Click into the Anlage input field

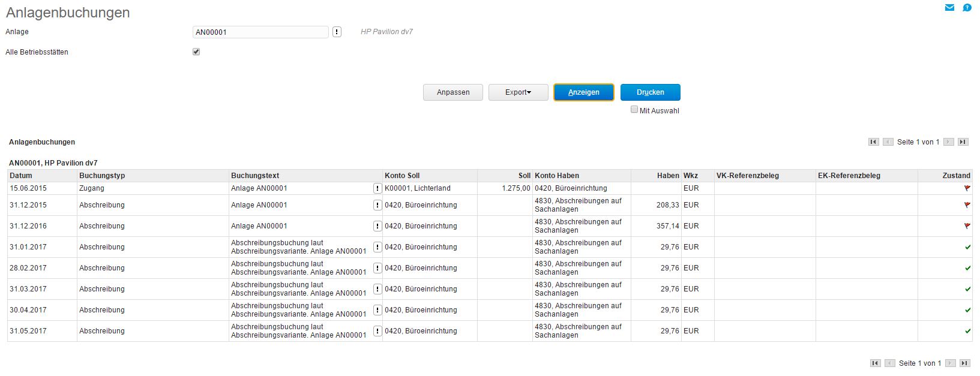(x=260, y=32)
